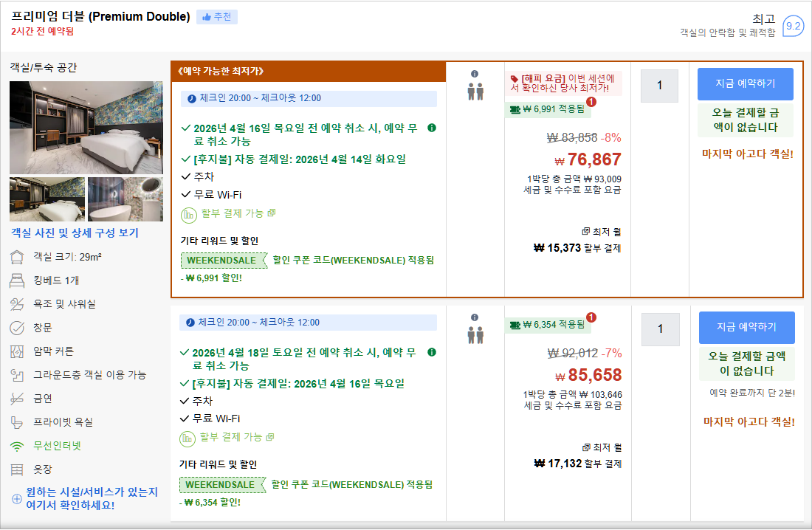Click struck-through price ₩83,858
Screen dimensions: 812x530
[572, 138]
